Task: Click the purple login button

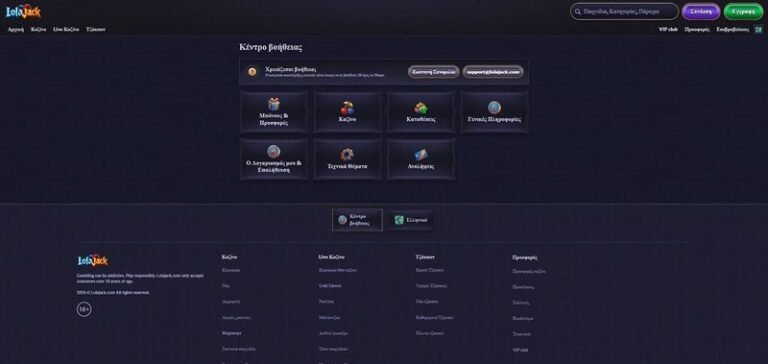Action: (x=701, y=11)
